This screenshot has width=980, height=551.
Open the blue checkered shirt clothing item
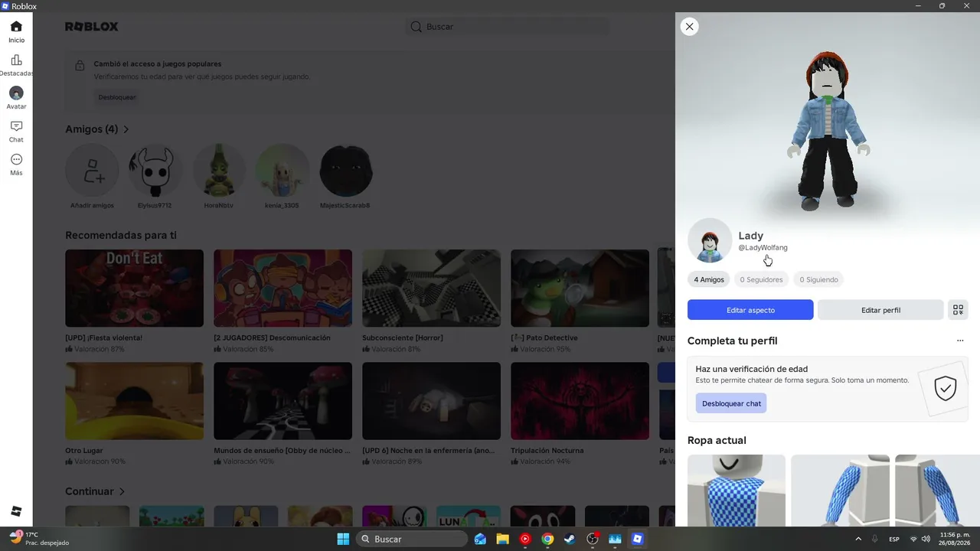[x=737, y=491]
